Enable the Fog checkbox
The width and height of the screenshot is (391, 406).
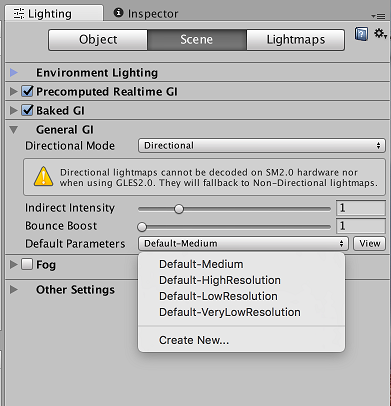[27, 265]
